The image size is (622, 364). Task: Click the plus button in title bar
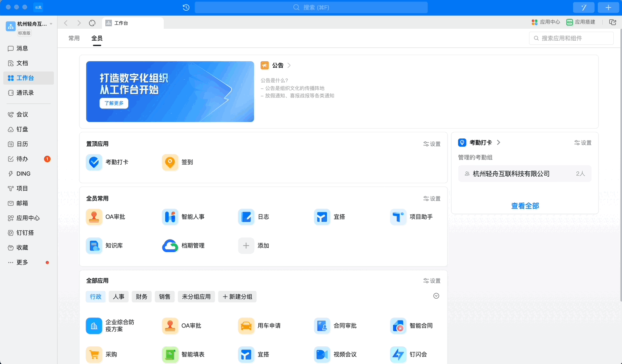(x=608, y=7)
